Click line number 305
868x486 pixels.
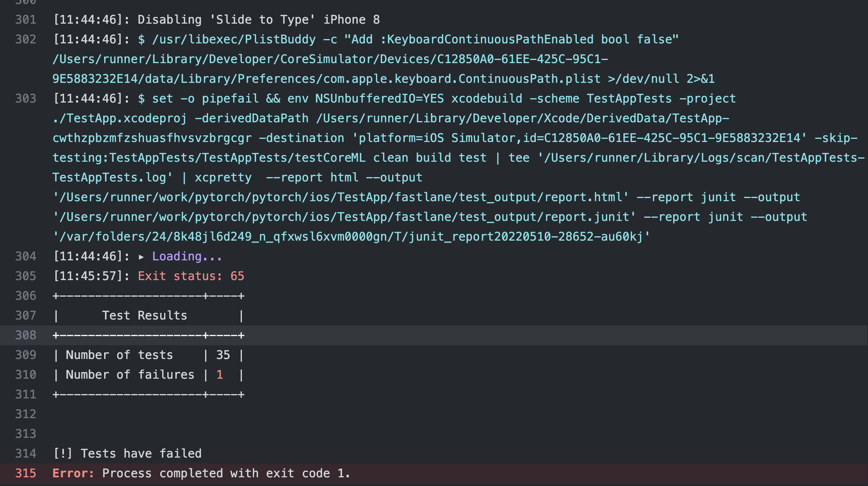pyautogui.click(x=26, y=276)
